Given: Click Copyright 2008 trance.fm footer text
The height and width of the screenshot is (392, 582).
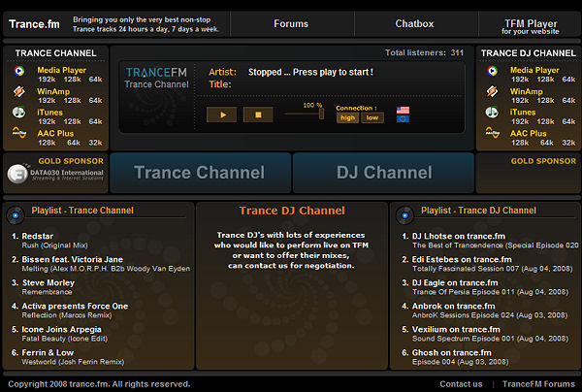Looking at the screenshot, I should point(99,384).
